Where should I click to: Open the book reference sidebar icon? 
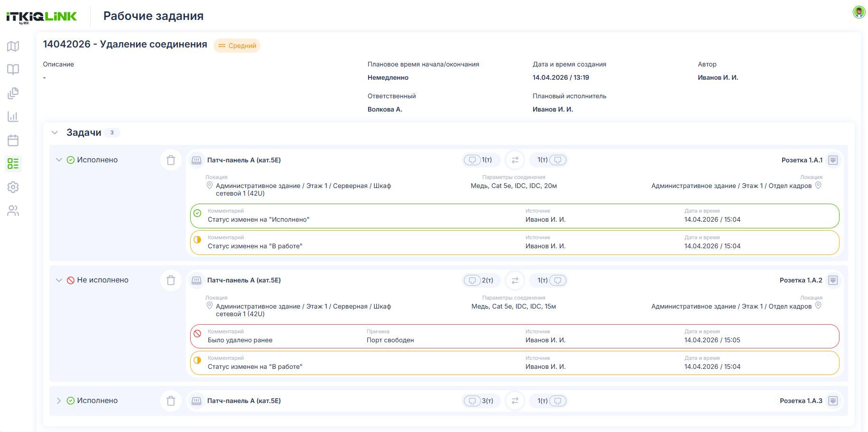(x=13, y=69)
